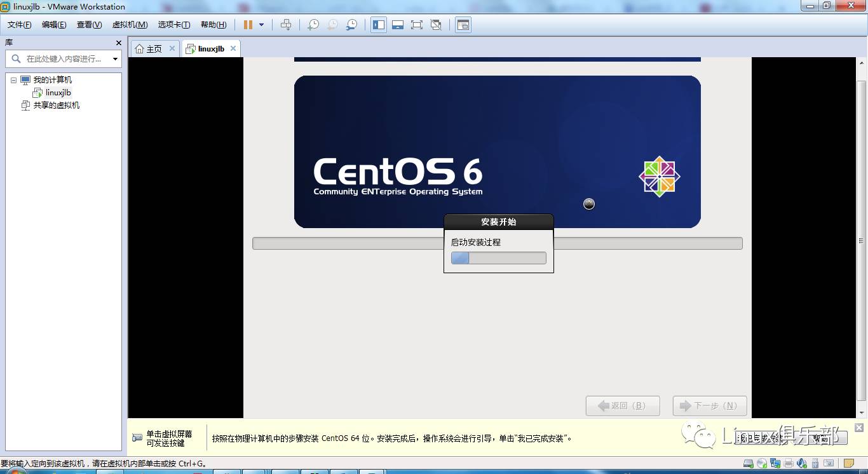
Task: Click the CD/DVD drive status icon
Action: click(x=762, y=463)
